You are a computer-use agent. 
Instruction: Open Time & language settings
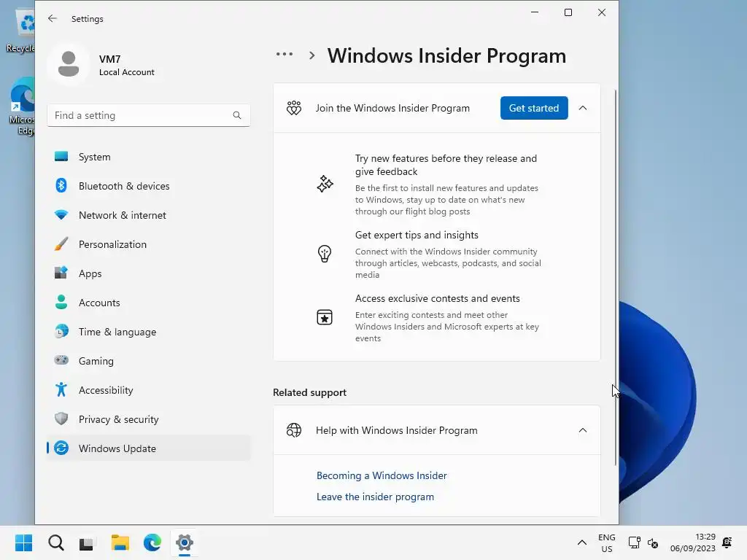pos(148,332)
